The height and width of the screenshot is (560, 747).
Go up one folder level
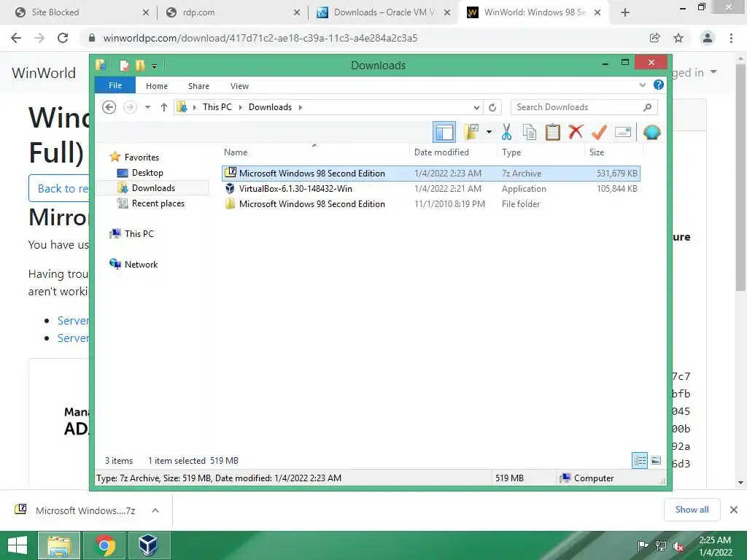[164, 107]
